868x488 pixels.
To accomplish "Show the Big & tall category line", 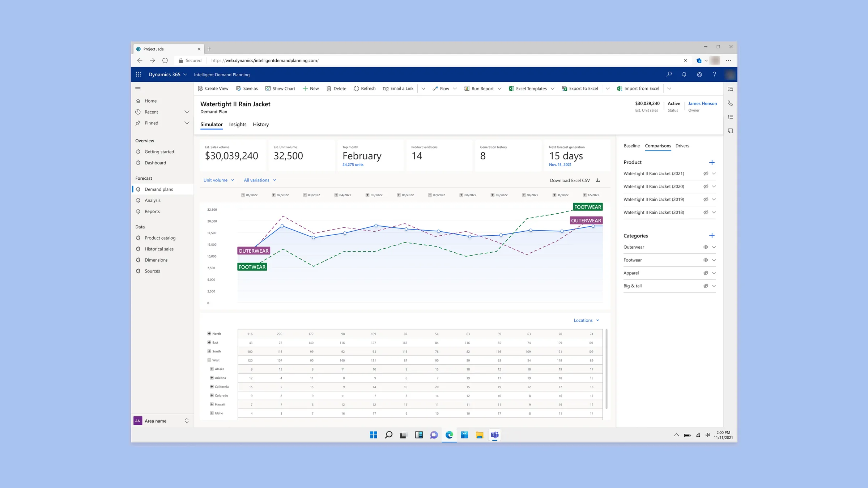I will coord(705,286).
